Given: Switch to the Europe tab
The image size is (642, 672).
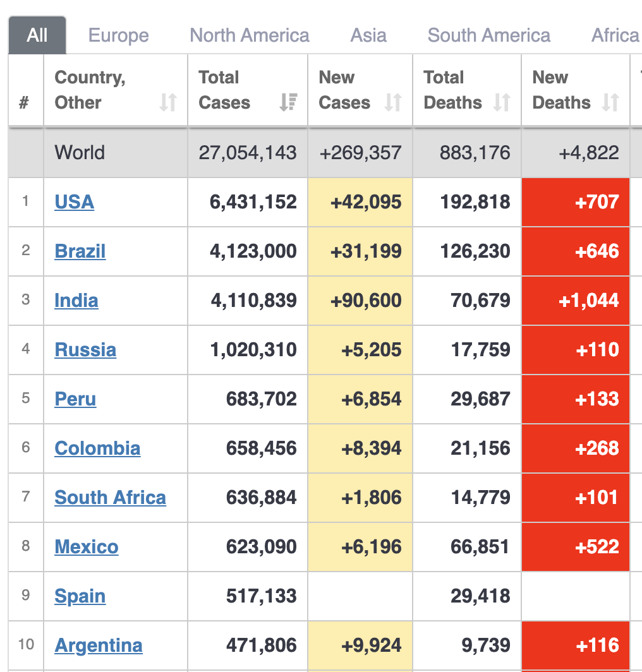Looking at the screenshot, I should click(119, 35).
